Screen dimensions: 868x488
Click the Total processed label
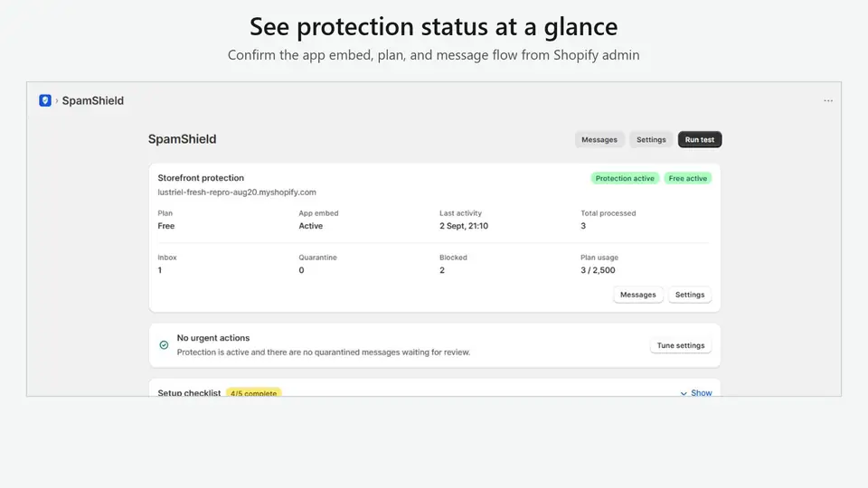(608, 213)
